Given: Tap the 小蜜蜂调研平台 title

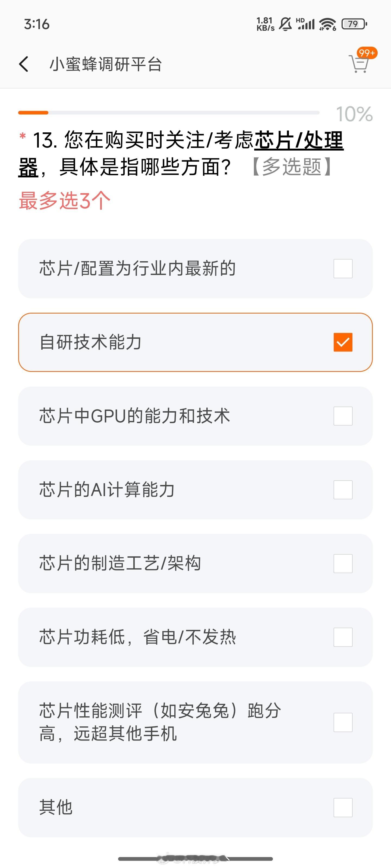Looking at the screenshot, I should pos(106,64).
